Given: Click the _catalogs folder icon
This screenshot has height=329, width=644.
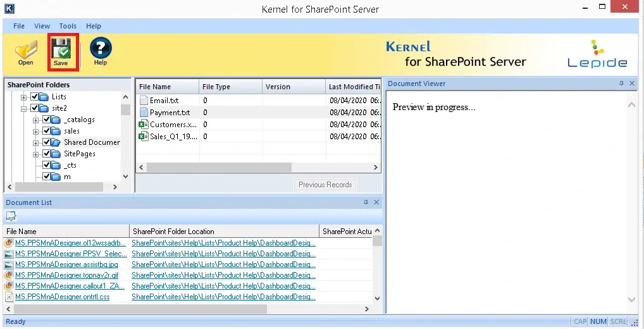Looking at the screenshot, I should coord(56,120).
